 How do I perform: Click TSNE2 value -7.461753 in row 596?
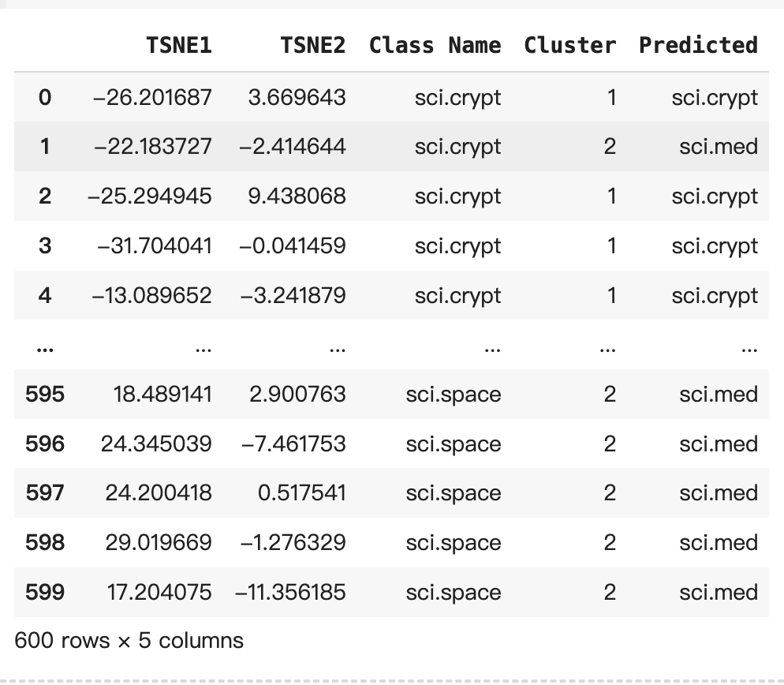(x=293, y=444)
